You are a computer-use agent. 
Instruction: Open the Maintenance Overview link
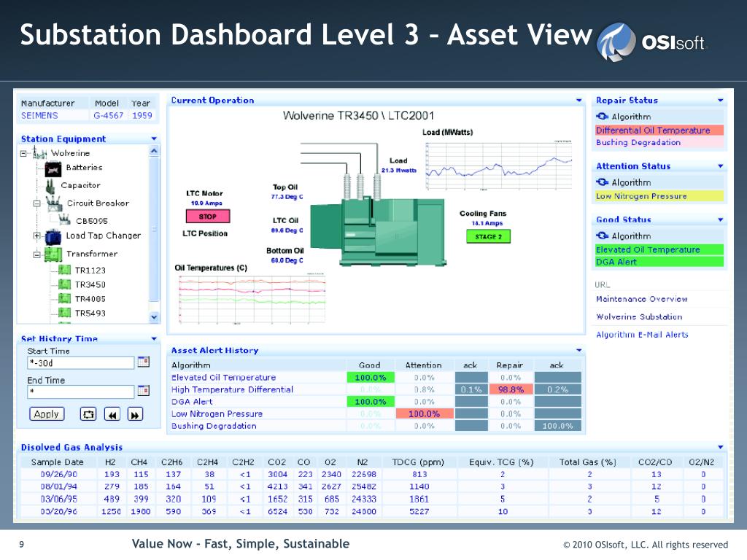tap(642, 299)
